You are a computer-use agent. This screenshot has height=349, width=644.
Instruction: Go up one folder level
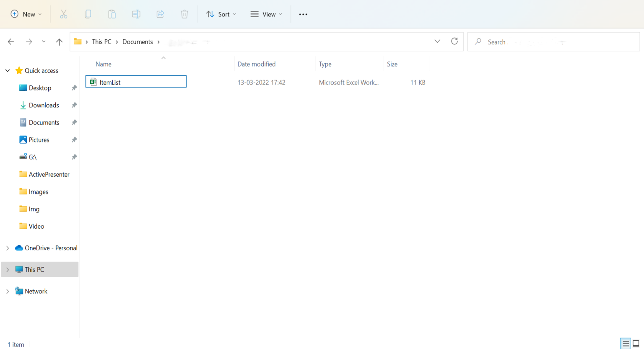[x=59, y=41]
